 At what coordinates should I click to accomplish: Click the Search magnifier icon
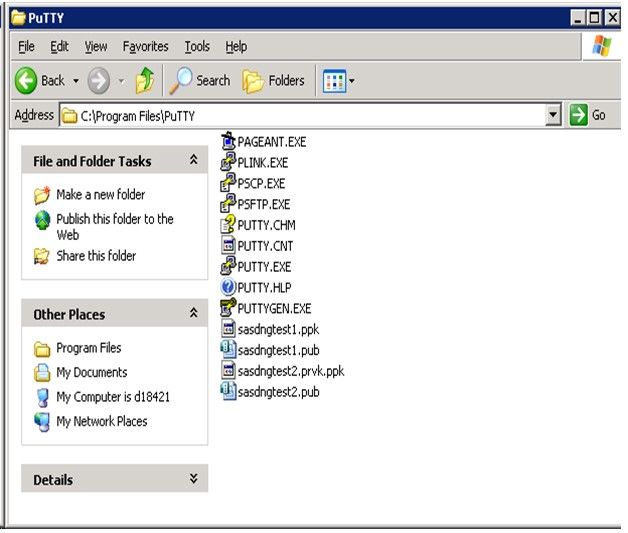click(x=181, y=80)
